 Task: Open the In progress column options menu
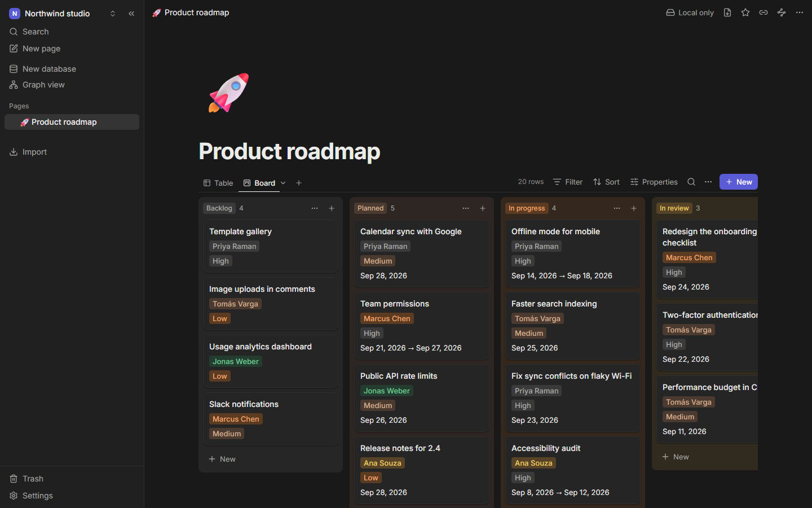coord(617,208)
